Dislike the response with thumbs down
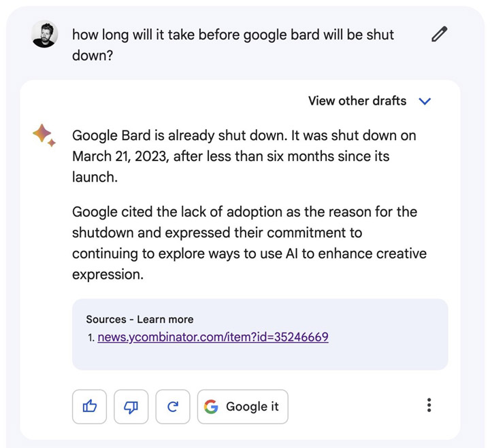490x448 pixels. click(131, 407)
